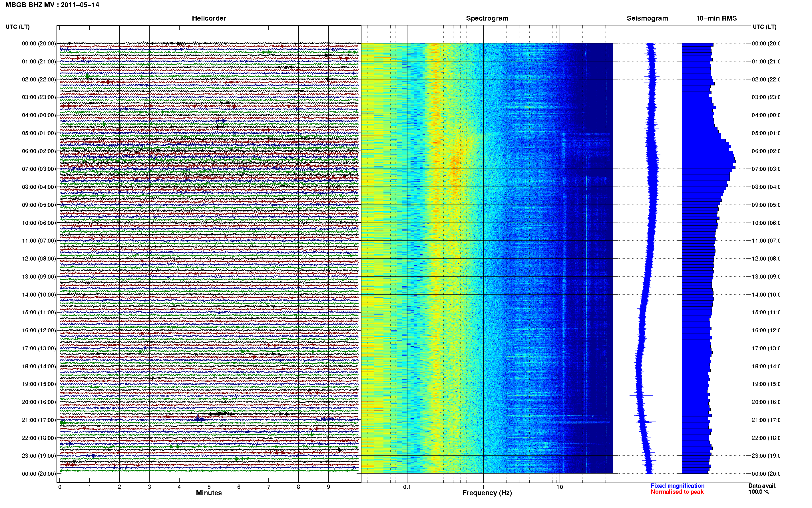Click the '1' tick on the Minutes axis
Image resolution: width=812 pixels, height=508 pixels.
tap(90, 487)
